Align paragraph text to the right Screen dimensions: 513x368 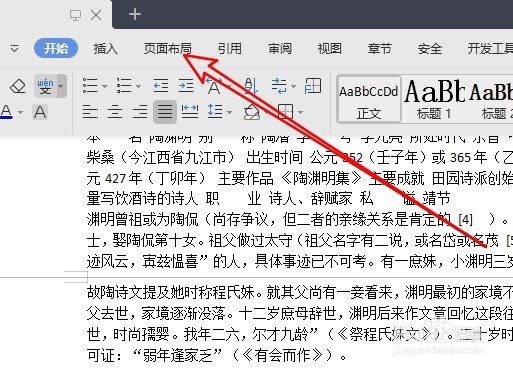140,112
